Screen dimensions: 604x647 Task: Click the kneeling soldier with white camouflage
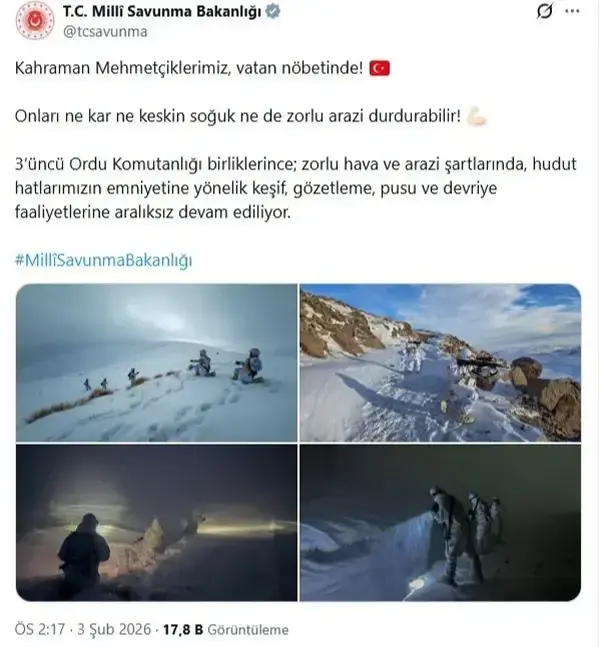click(x=248, y=366)
